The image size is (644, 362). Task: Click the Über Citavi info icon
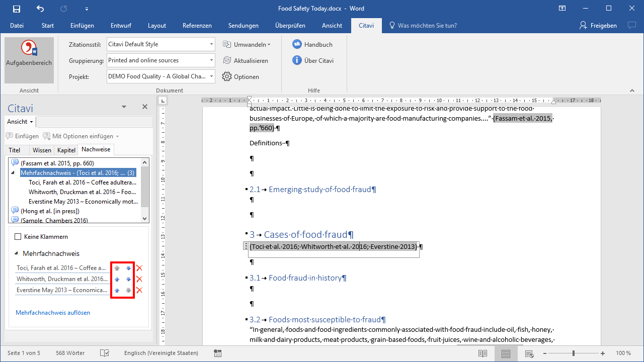click(297, 60)
